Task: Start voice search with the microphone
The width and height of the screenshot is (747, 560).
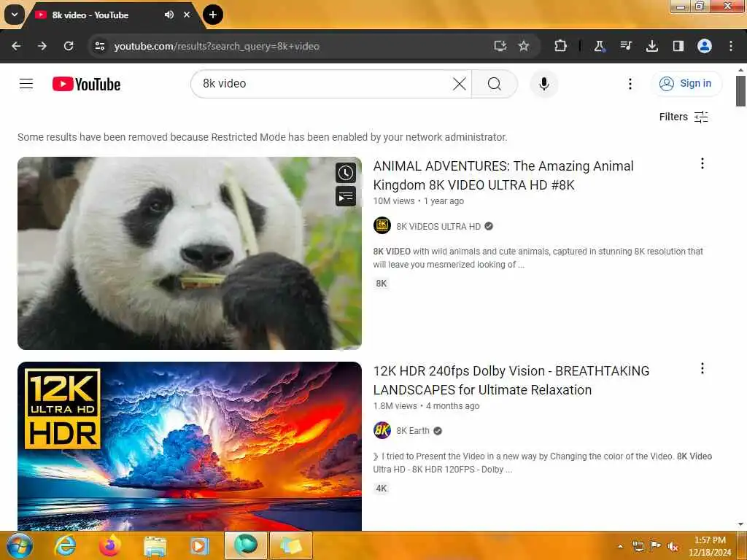Action: (x=543, y=84)
